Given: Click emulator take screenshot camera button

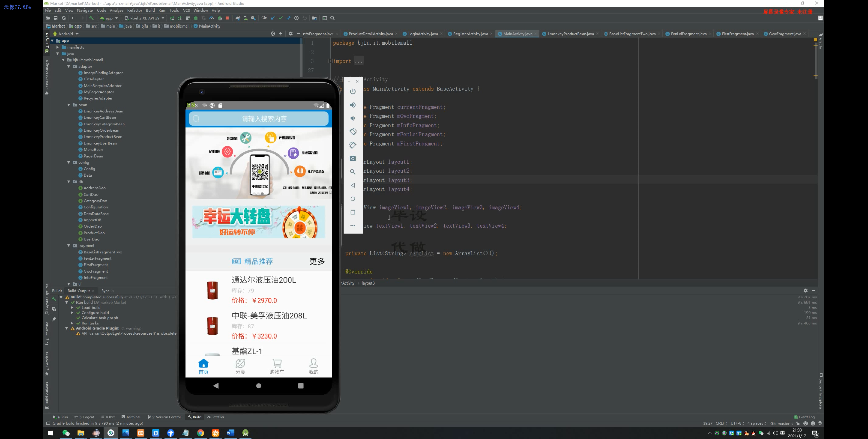Looking at the screenshot, I should [x=353, y=158].
